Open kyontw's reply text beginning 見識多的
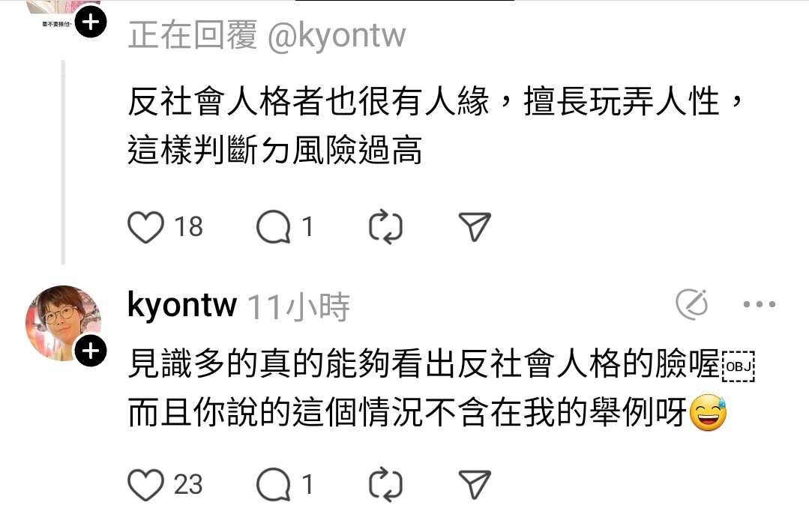 point(441,389)
